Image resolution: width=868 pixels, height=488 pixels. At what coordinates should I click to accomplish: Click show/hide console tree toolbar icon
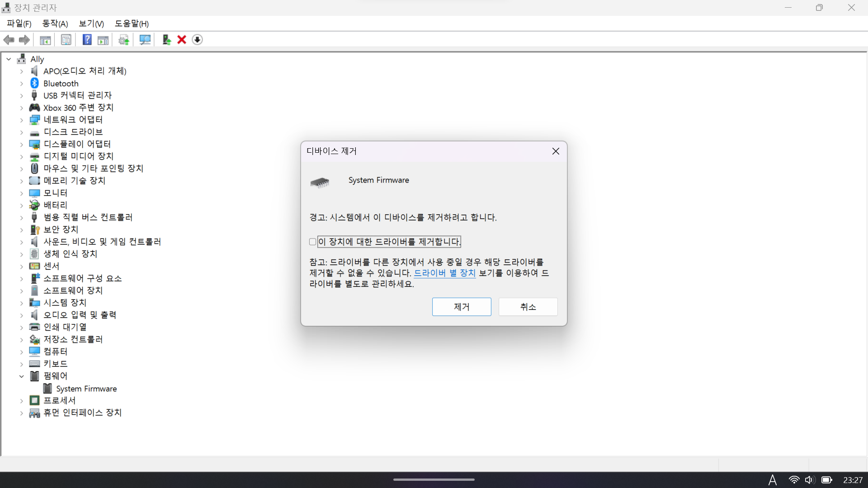pos(45,40)
